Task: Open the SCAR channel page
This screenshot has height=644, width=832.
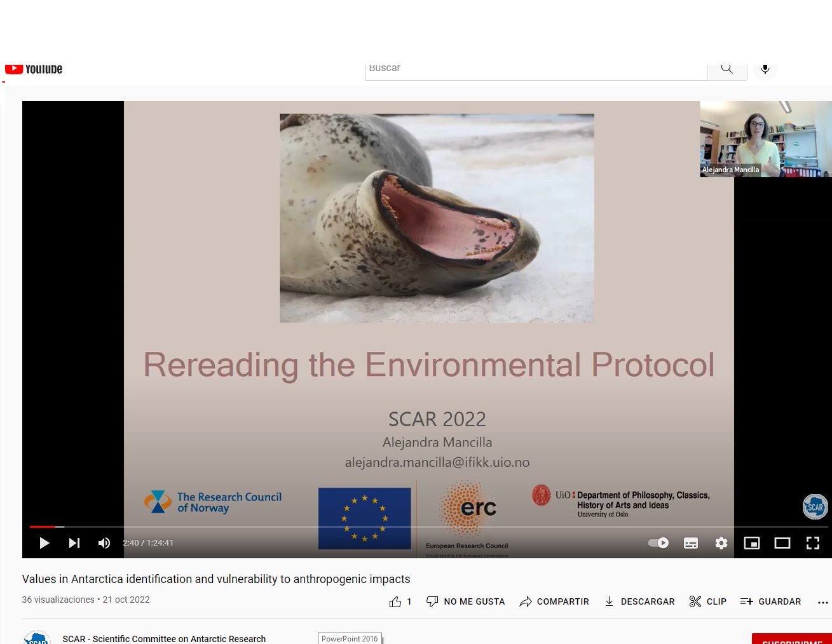Action: [164, 639]
